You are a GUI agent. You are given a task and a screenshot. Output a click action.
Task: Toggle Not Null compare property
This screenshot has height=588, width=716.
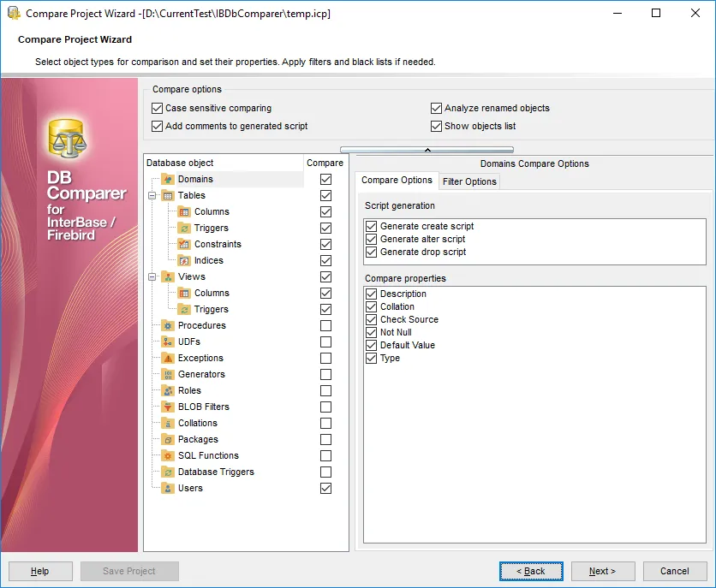(371, 332)
